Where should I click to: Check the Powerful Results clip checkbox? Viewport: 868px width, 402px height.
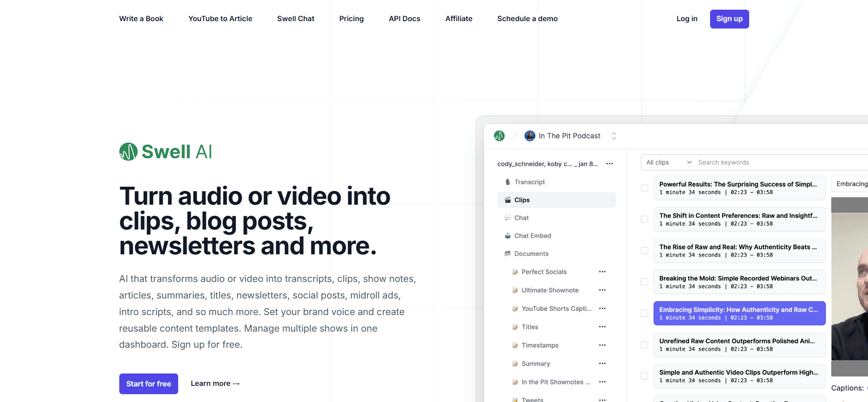pyautogui.click(x=645, y=188)
